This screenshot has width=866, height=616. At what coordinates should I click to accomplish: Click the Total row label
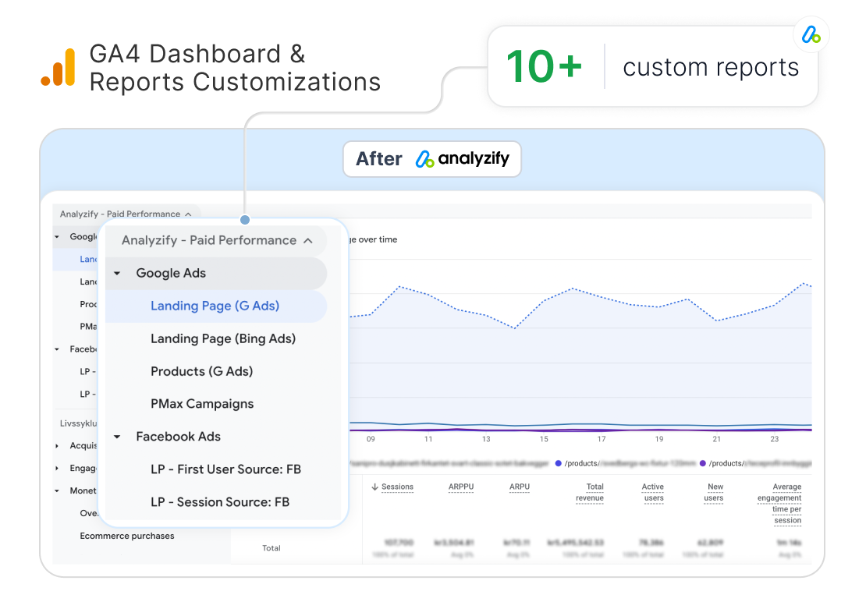tap(272, 548)
